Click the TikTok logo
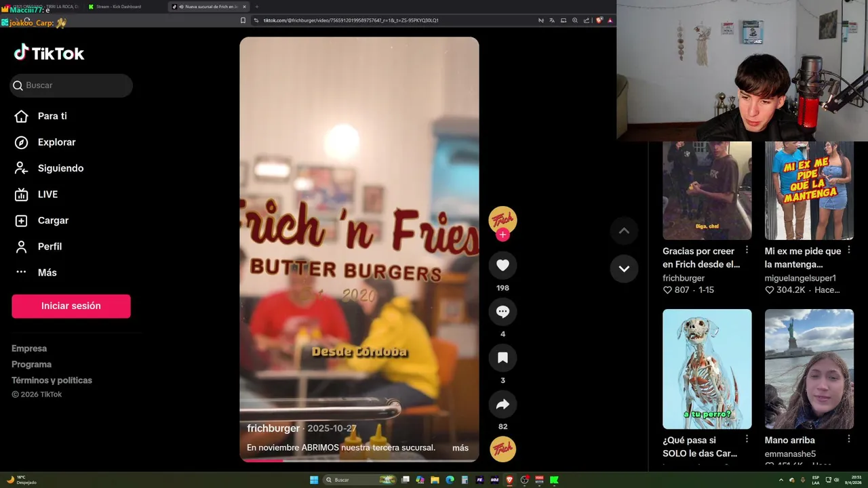Image resolution: width=868 pixels, height=488 pixels. click(x=49, y=53)
